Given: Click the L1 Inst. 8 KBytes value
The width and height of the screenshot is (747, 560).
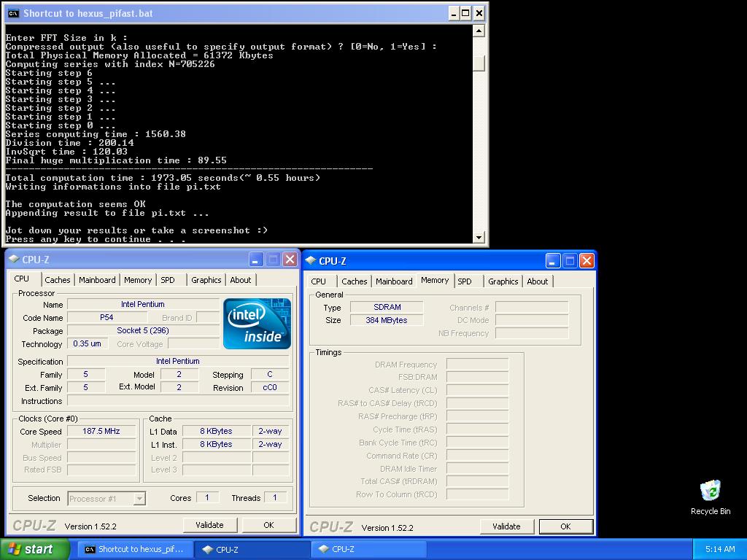Looking at the screenshot, I should click(x=216, y=444).
